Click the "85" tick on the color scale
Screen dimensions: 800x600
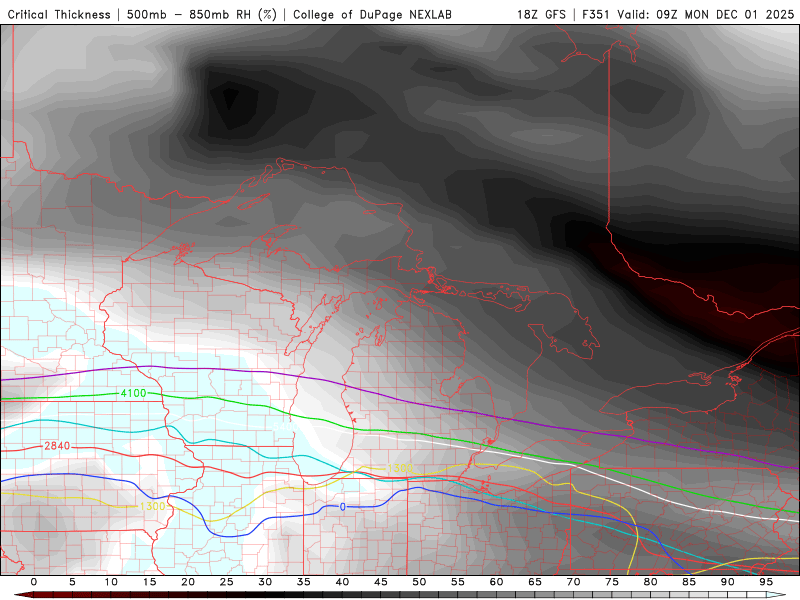689,582
